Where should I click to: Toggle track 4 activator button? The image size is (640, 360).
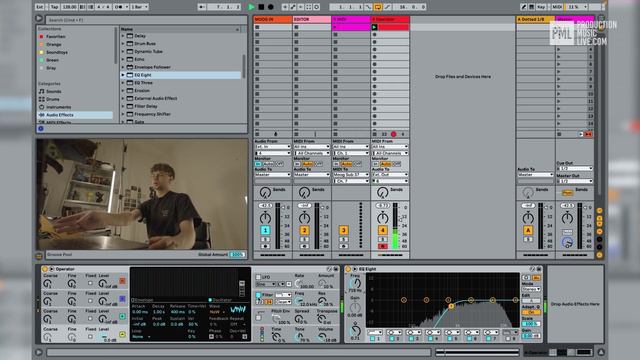[x=382, y=231]
